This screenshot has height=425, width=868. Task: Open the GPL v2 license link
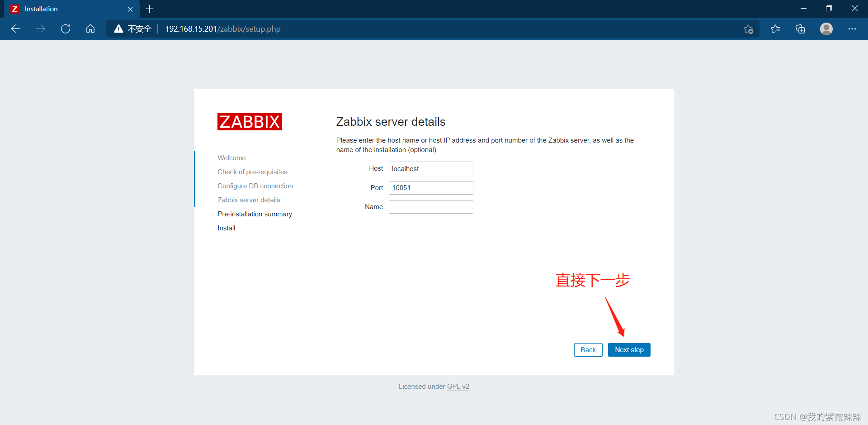[458, 387]
